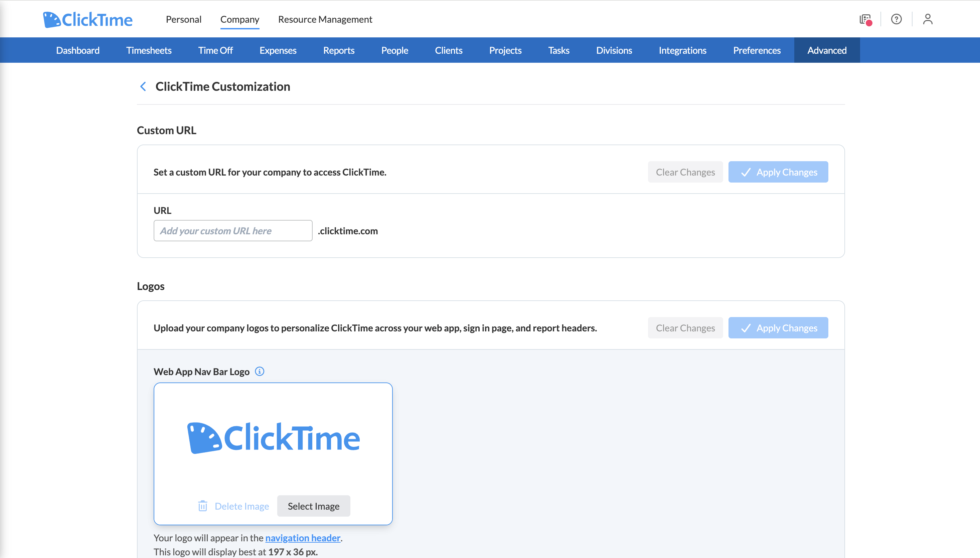Open the Time Off menu item
Viewport: 980px width, 558px height.
215,50
